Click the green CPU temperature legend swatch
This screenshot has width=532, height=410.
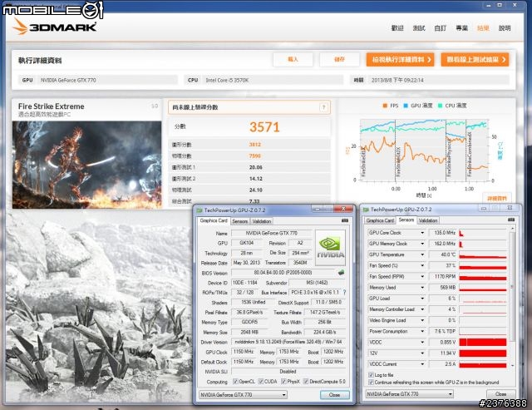pyautogui.click(x=440, y=106)
